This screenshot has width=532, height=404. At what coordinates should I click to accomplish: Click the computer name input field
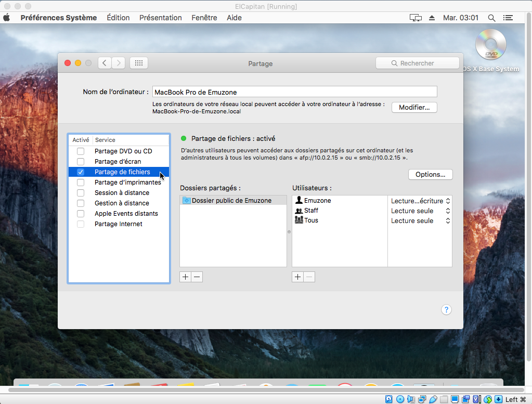click(x=294, y=92)
